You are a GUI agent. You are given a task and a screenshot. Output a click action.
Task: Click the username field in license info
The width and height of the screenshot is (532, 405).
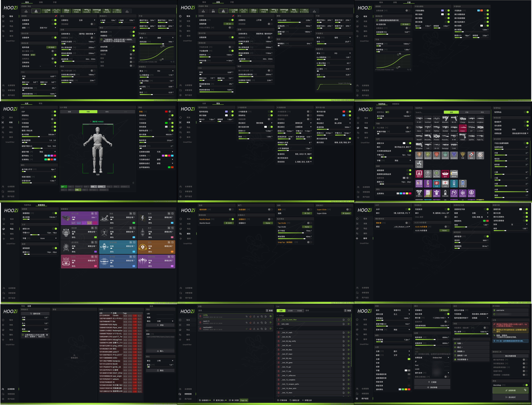[x=510, y=310]
